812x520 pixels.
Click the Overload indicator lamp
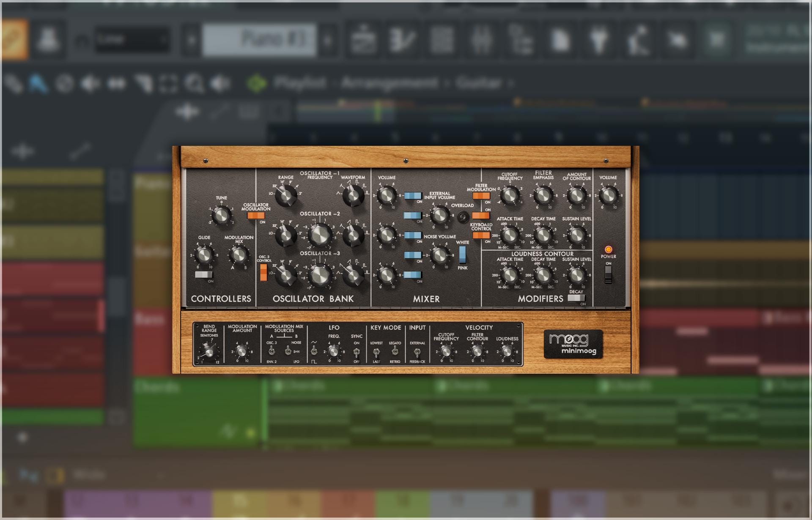click(463, 216)
